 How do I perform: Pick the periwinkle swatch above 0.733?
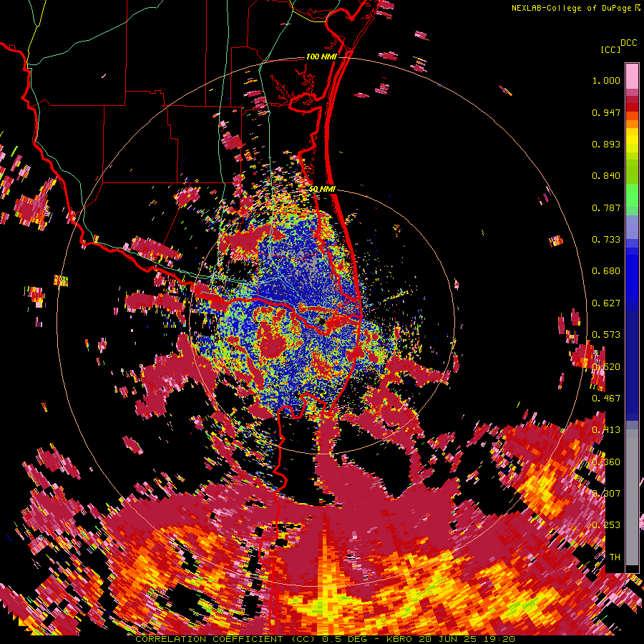(x=632, y=226)
